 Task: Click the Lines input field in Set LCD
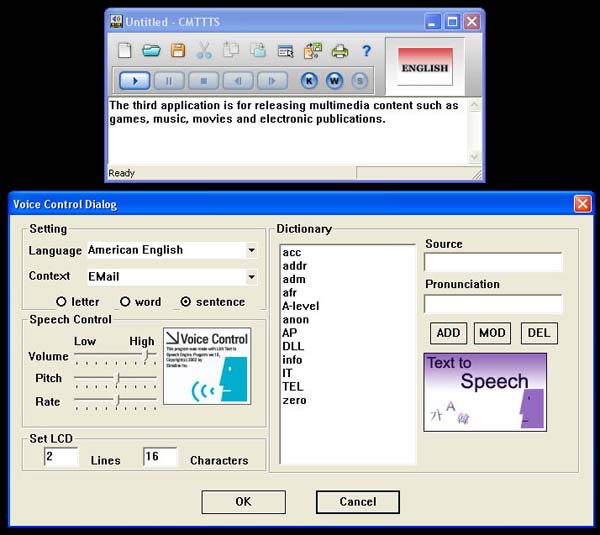tap(61, 457)
